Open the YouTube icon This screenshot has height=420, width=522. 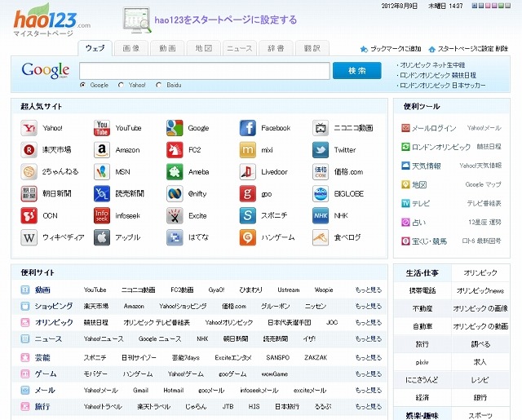coord(102,128)
